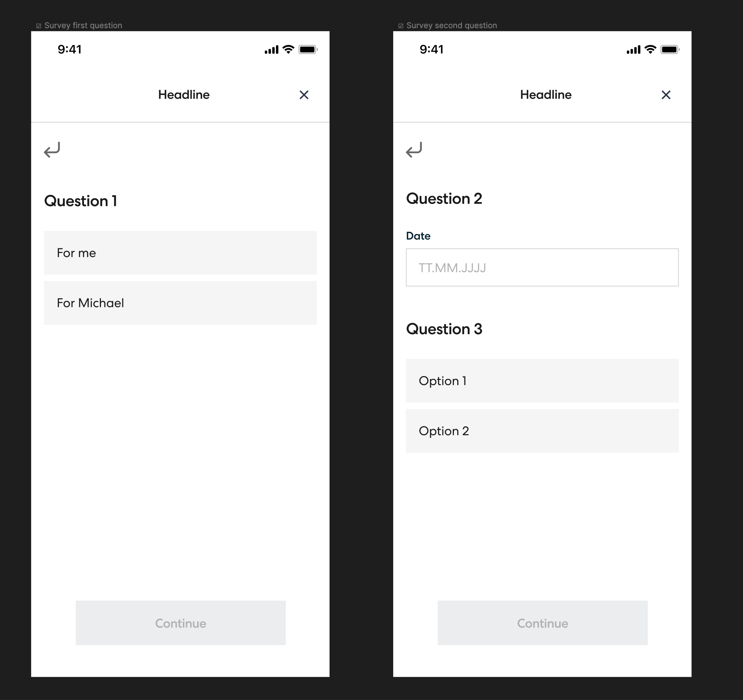Click the return/enter arrow icon right screen
Image resolution: width=743 pixels, height=700 pixels.
(415, 149)
